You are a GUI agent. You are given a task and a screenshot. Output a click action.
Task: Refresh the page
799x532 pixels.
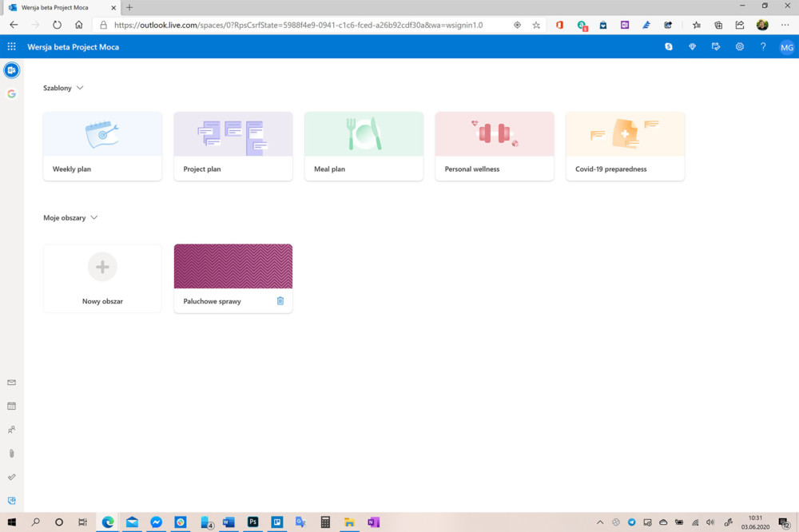(57, 25)
